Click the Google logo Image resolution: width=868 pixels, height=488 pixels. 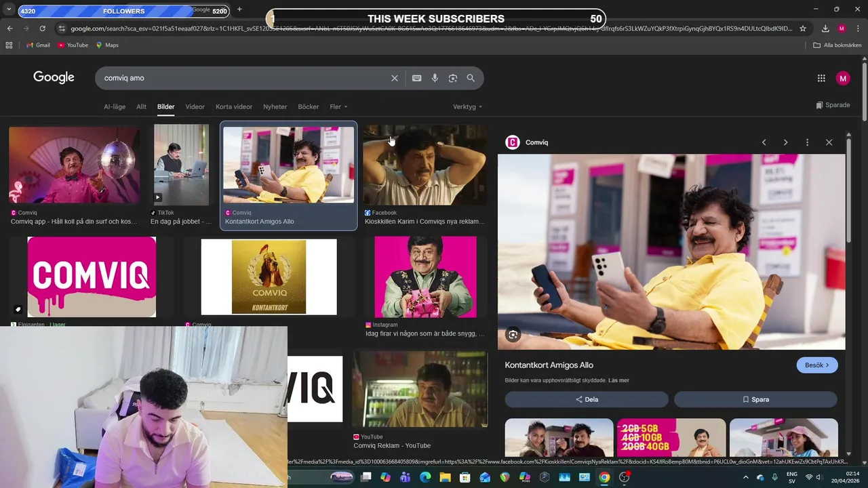[54, 77]
